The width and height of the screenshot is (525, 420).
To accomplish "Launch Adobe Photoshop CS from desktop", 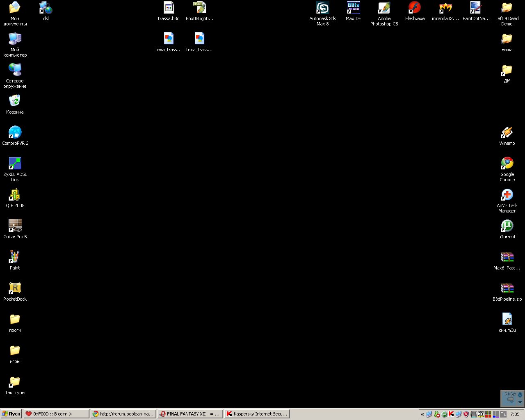I will 384,8.
